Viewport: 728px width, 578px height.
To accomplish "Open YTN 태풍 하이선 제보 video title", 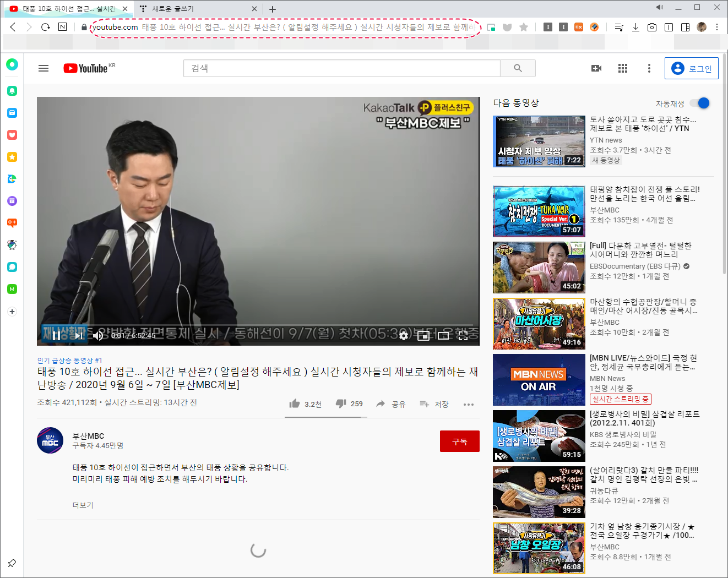I will pyautogui.click(x=643, y=124).
